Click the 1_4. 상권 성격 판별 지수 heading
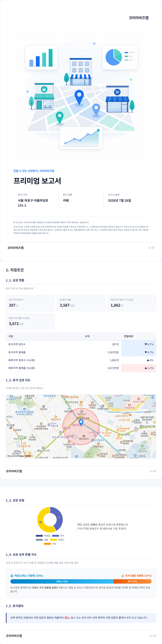This screenshot has height=644, width=162. pyautogui.click(x=21, y=554)
